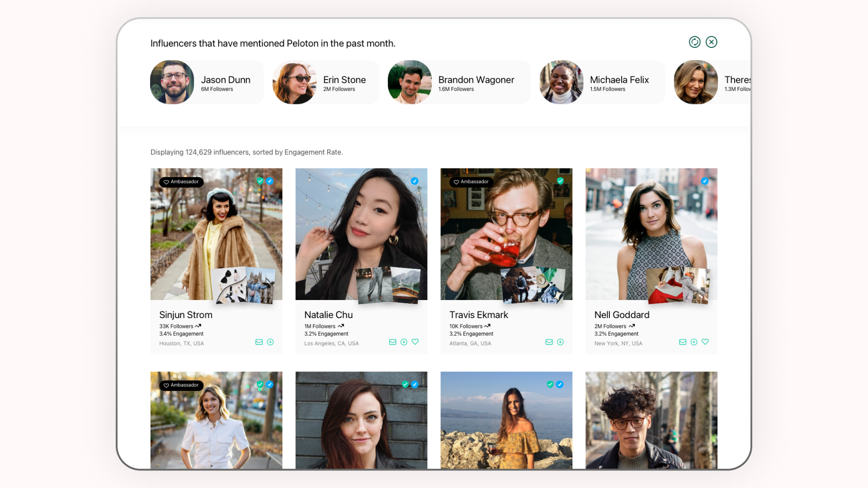Click the blue verified badge on Natalie Chu's photo
The width and height of the screenshot is (868, 488).
click(x=415, y=181)
